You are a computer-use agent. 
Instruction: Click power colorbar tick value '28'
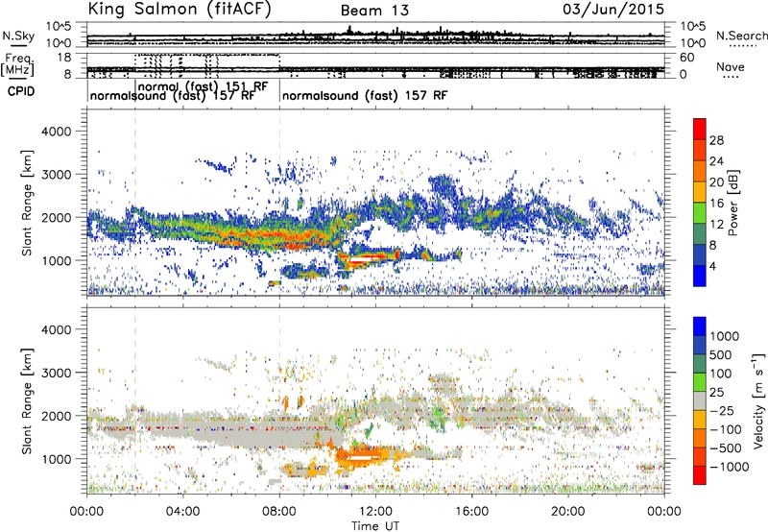[x=716, y=140]
